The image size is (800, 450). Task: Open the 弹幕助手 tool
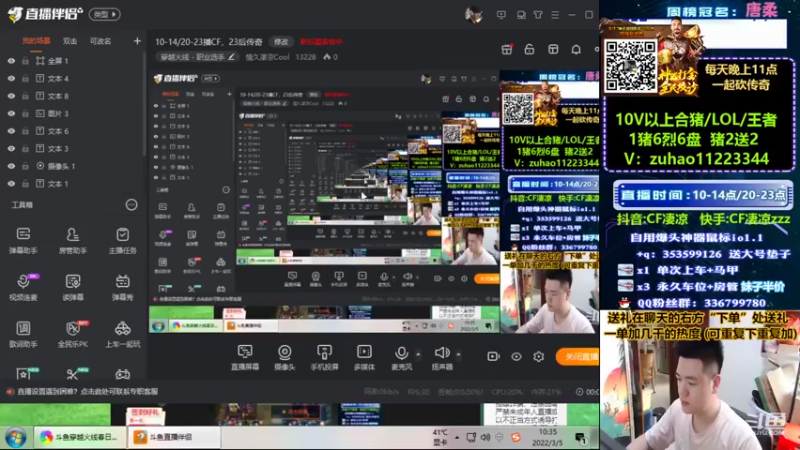point(23,240)
